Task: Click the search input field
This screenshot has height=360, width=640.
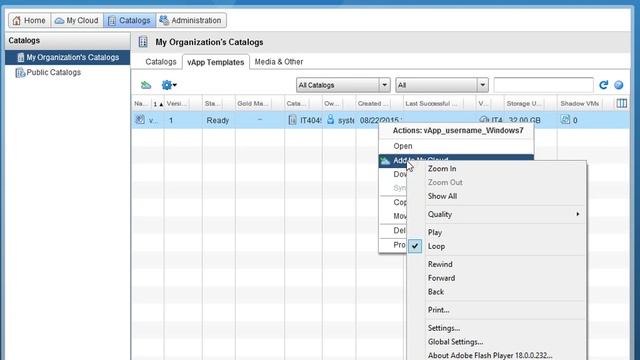Action: (543, 85)
